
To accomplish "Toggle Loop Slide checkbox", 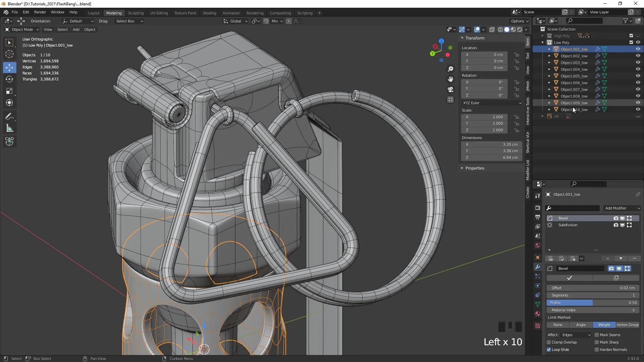I will coord(548,349).
